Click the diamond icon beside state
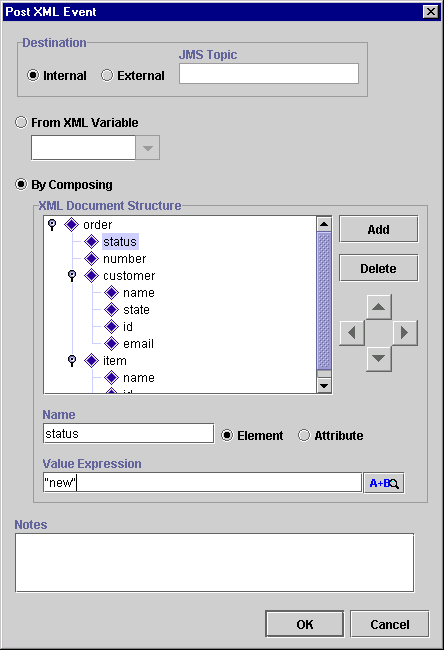Viewport: 444px width, 650px height. point(111,310)
